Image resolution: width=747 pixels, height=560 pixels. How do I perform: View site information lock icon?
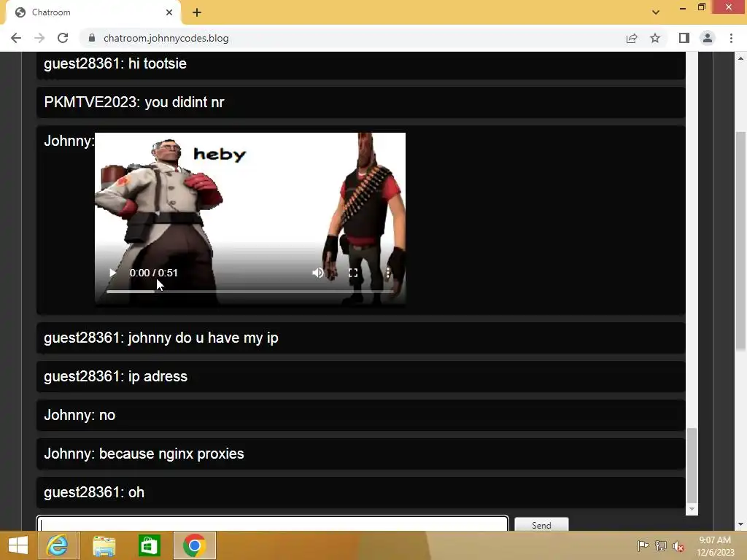click(x=92, y=38)
